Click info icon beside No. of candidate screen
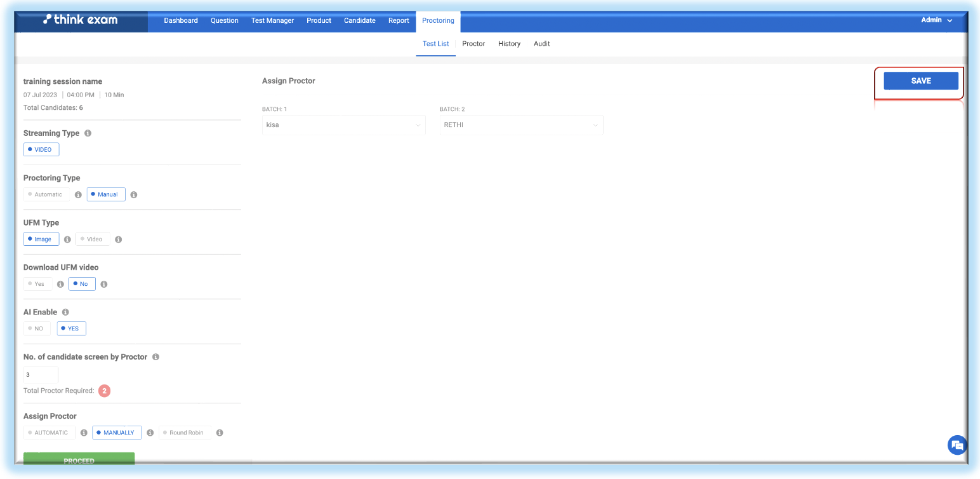This screenshot has height=479, width=980. [156, 357]
